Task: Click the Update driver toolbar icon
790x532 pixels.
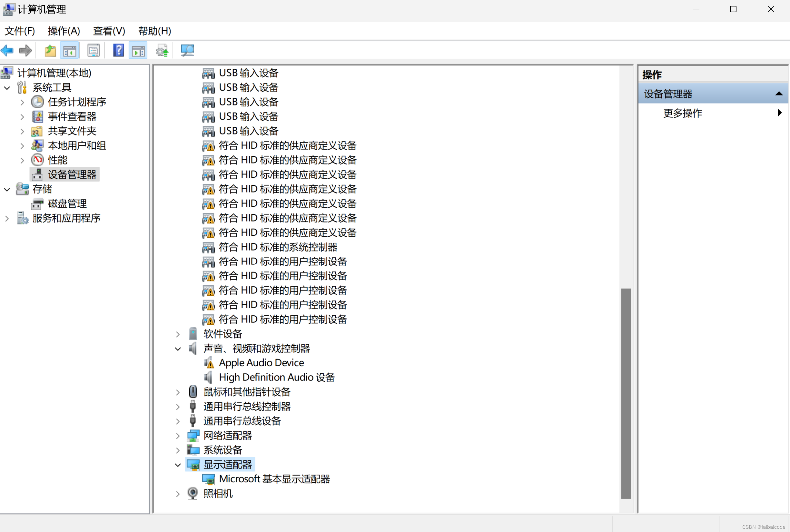Action: (162, 51)
